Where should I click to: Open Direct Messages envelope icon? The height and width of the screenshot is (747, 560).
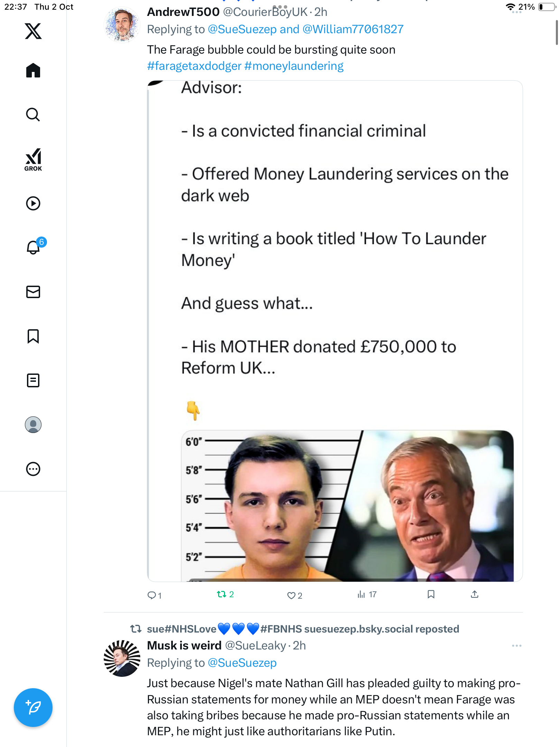tap(33, 292)
